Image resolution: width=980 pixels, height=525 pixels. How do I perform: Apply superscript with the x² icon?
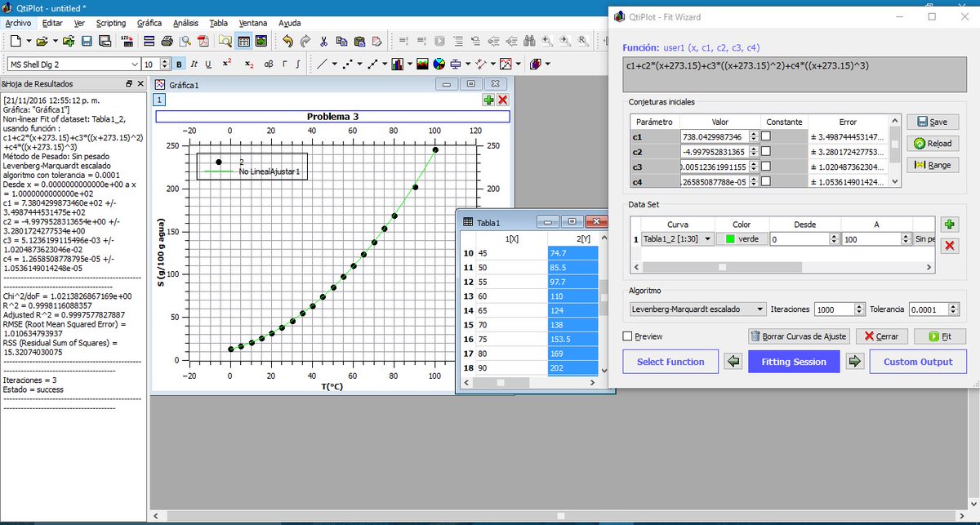click(x=227, y=64)
